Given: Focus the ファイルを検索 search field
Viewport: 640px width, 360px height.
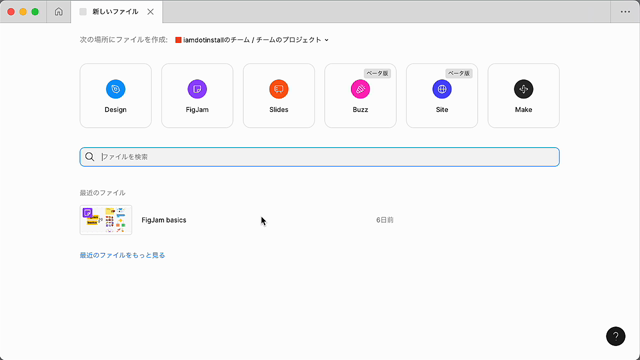Looking at the screenshot, I should [320, 157].
